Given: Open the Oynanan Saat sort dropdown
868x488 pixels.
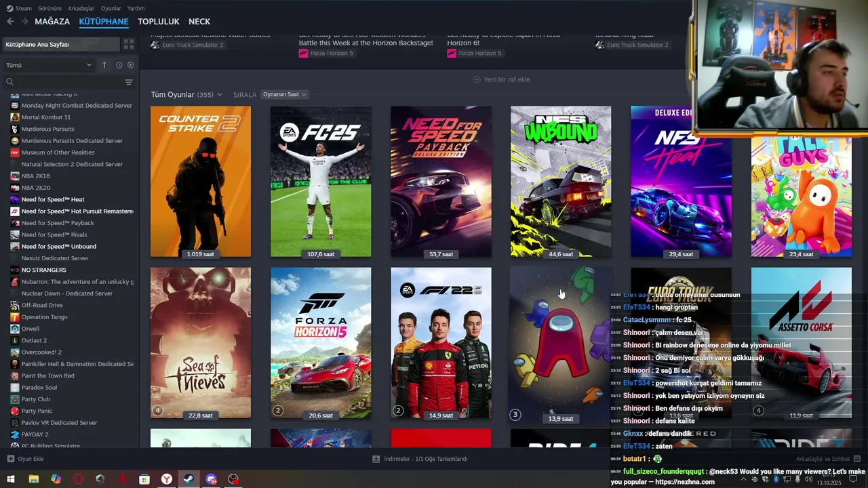Looking at the screenshot, I should [x=285, y=94].
